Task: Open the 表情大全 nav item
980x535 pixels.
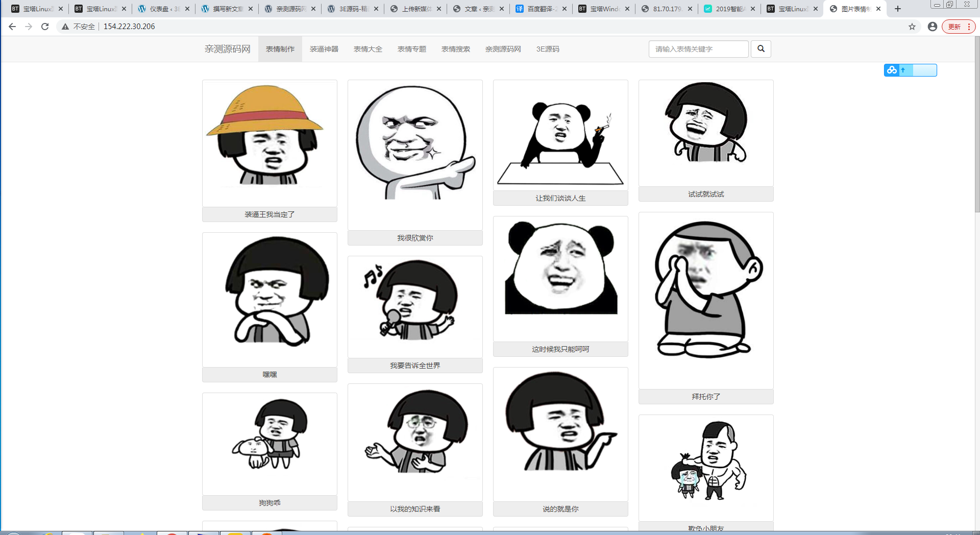Action: (368, 49)
